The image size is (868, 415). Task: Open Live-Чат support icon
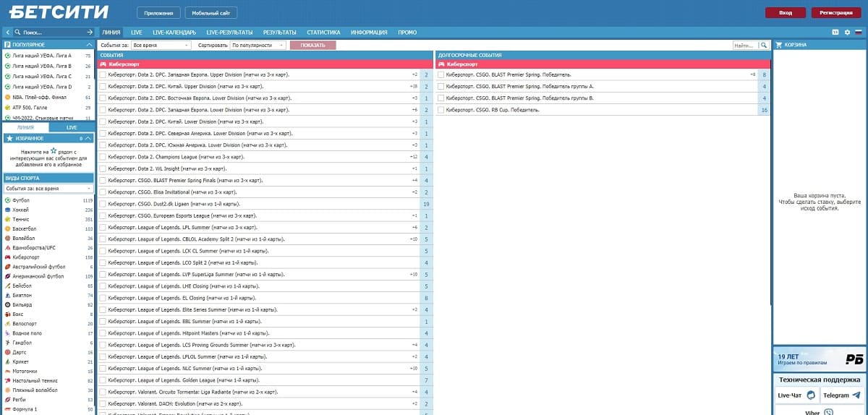pos(811,395)
